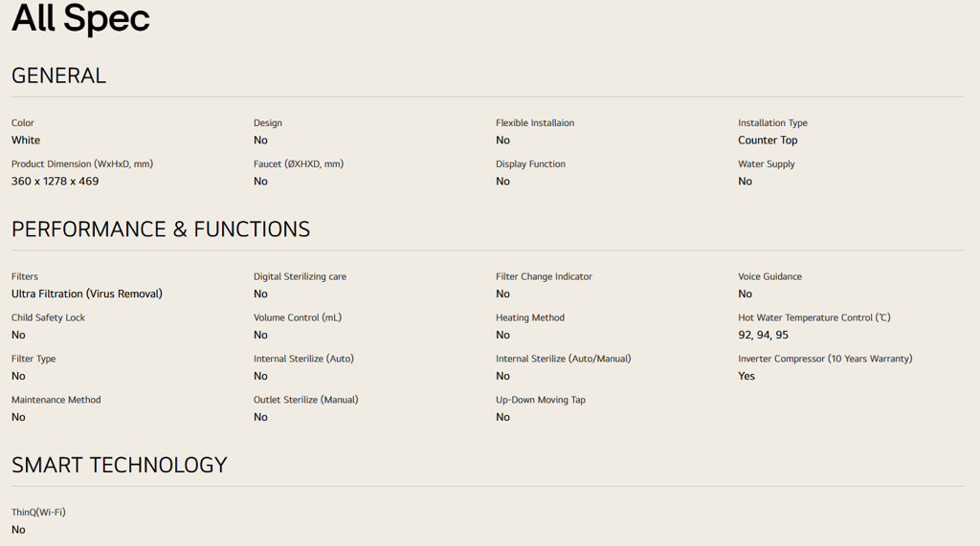Click the Color spec label

(x=23, y=123)
